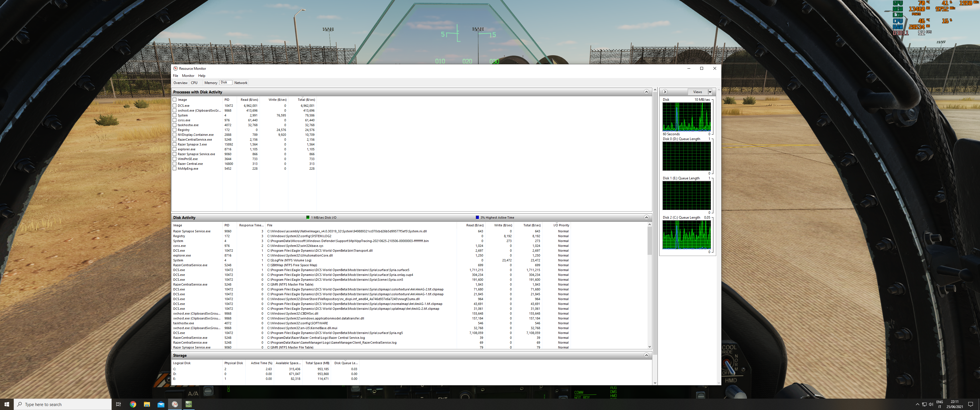
Task: Click the green Disk I/O legend swatch
Action: click(308, 218)
